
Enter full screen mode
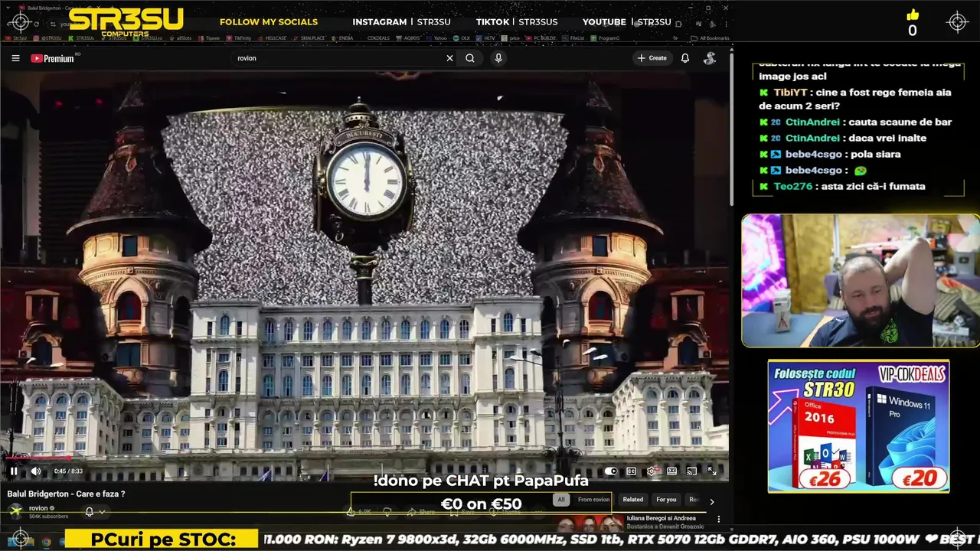coord(712,471)
